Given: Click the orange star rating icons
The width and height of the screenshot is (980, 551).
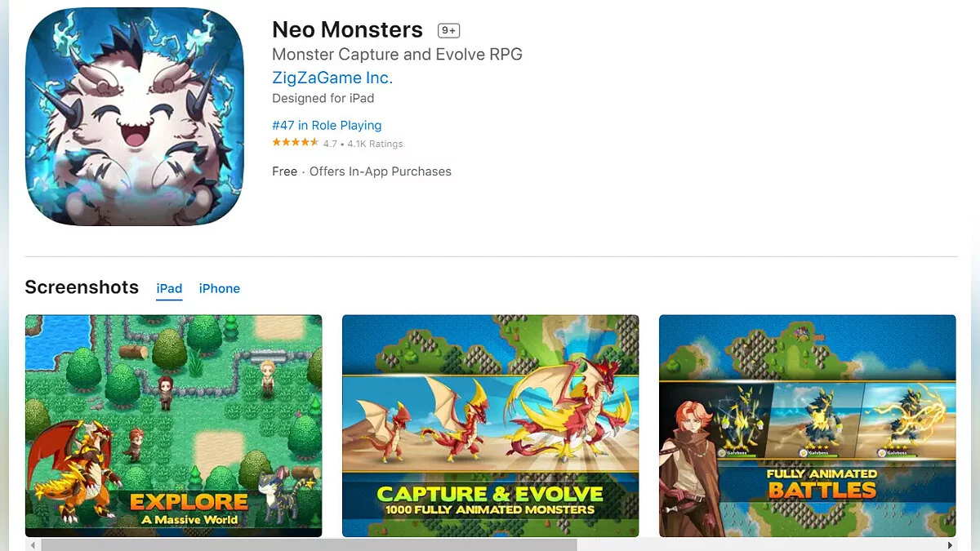Looking at the screenshot, I should point(295,143).
